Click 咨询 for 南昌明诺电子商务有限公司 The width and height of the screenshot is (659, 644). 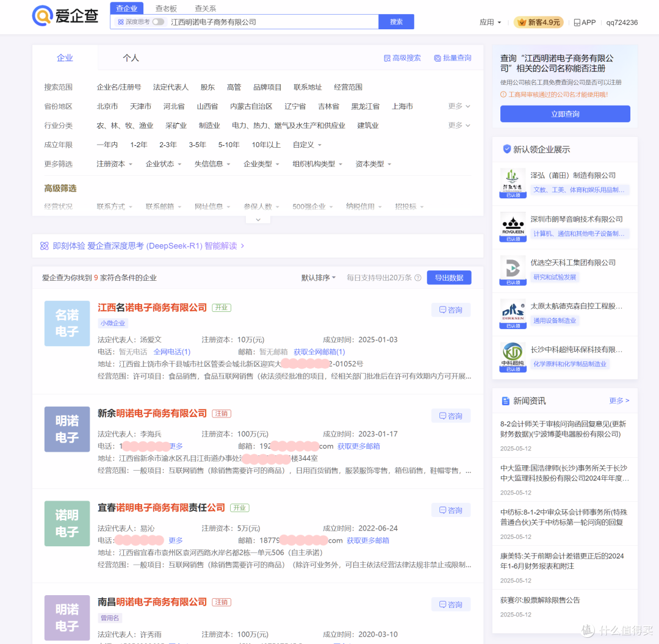pyautogui.click(x=450, y=604)
